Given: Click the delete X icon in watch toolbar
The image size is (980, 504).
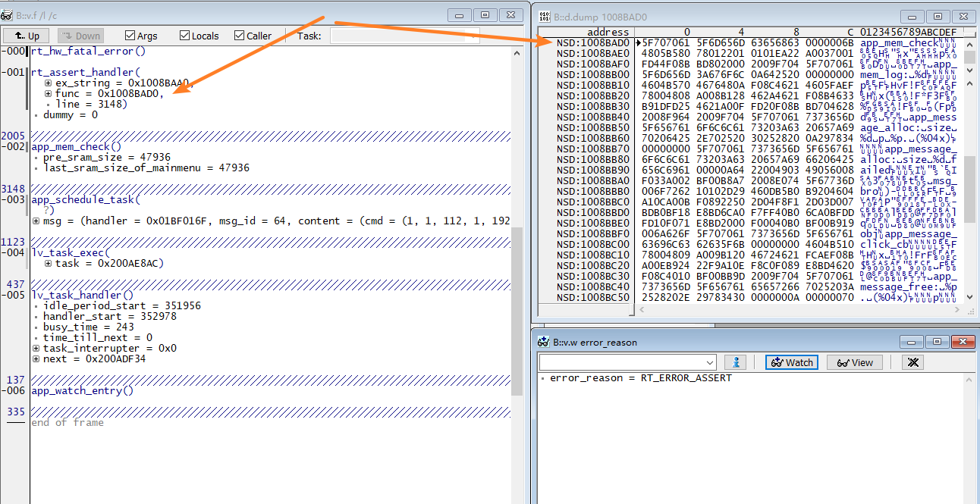Looking at the screenshot, I should tap(914, 362).
